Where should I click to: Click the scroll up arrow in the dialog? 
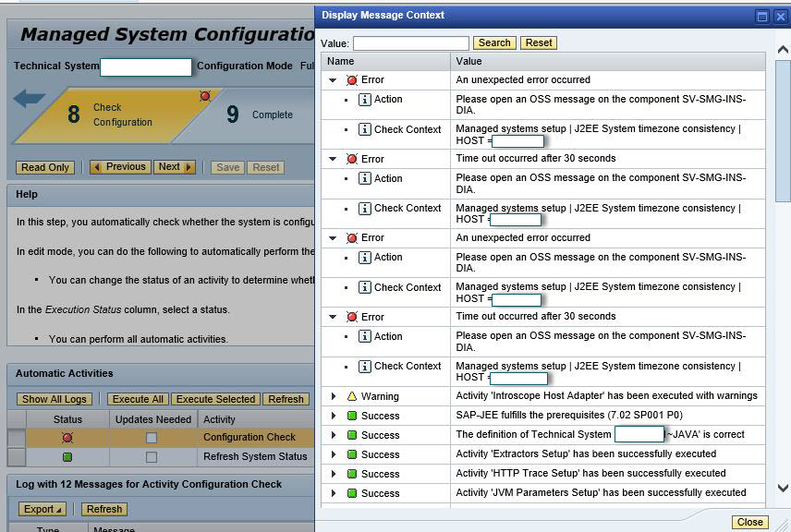(x=783, y=50)
